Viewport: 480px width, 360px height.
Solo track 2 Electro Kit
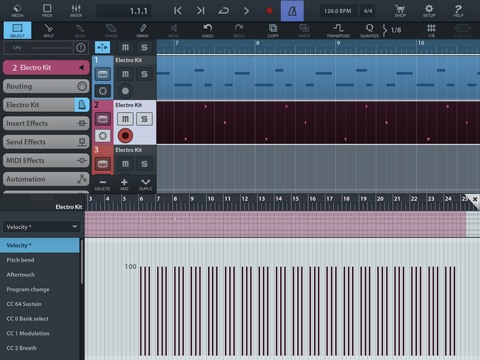tap(144, 119)
